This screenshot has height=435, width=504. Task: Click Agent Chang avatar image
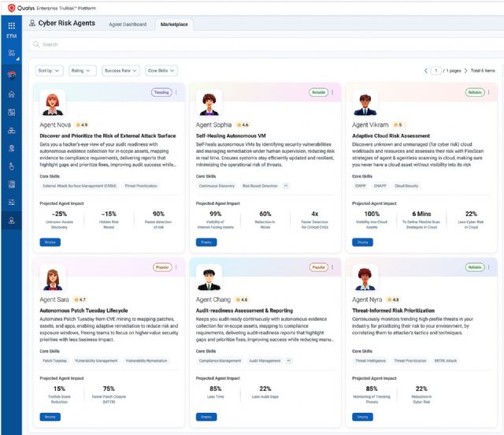tap(209, 278)
